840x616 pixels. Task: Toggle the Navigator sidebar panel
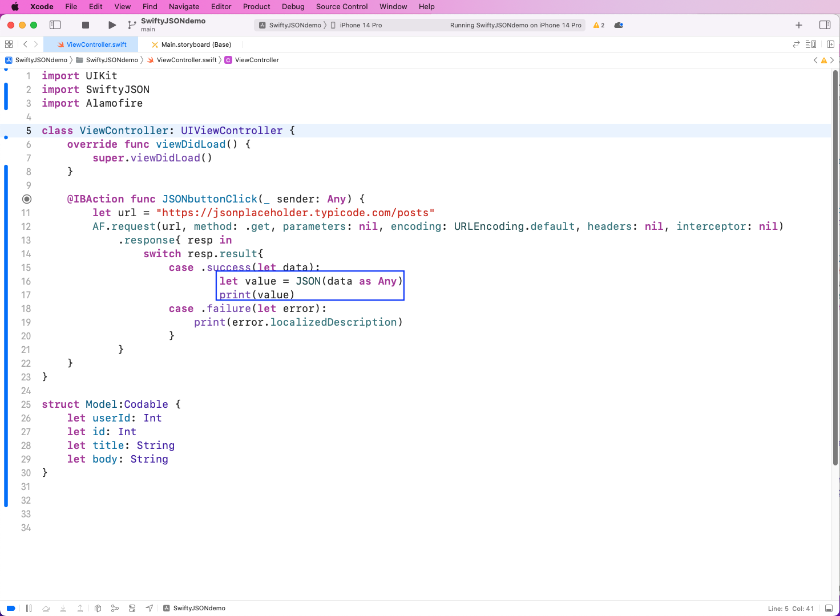pyautogui.click(x=55, y=25)
